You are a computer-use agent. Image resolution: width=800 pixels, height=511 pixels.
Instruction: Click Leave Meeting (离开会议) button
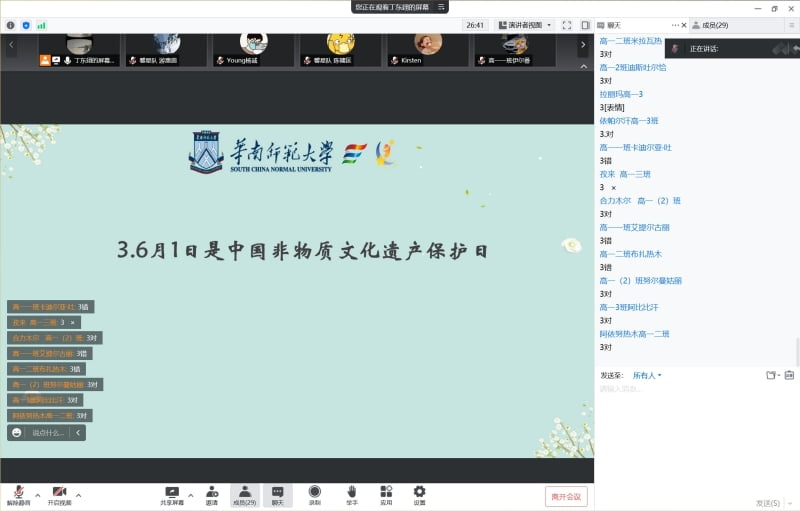[x=566, y=496]
